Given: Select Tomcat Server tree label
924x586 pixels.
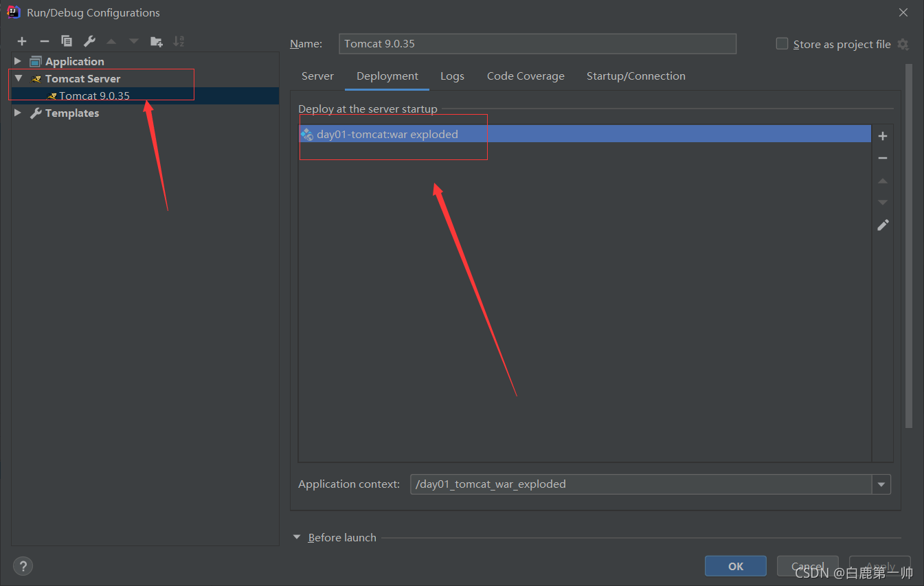Looking at the screenshot, I should (x=82, y=78).
